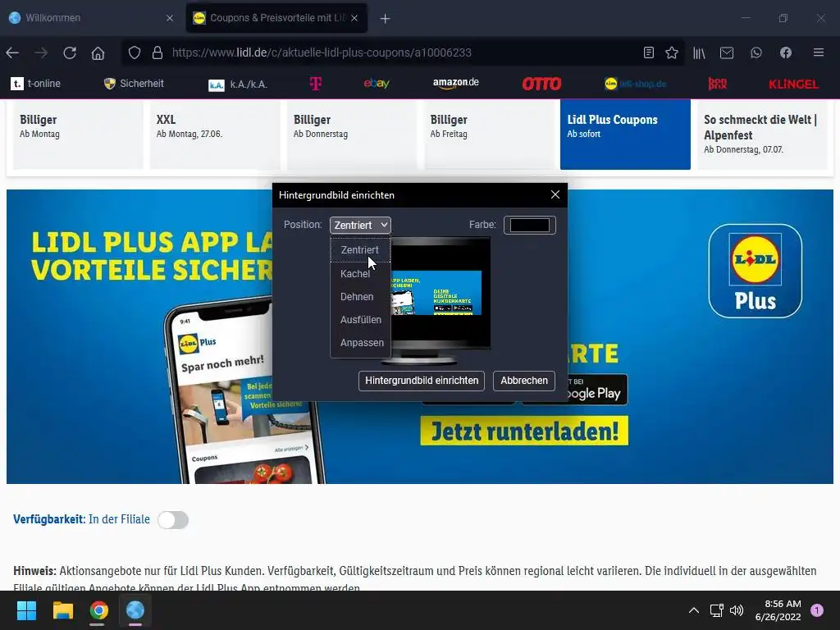Open the browser home page
Screen dimensions: 840x630
point(98,52)
